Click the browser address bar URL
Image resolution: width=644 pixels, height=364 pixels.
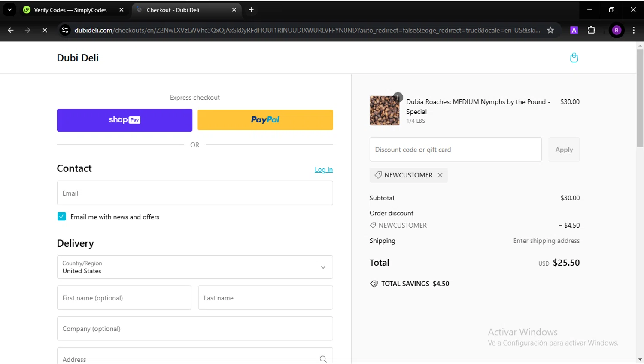coord(307,30)
